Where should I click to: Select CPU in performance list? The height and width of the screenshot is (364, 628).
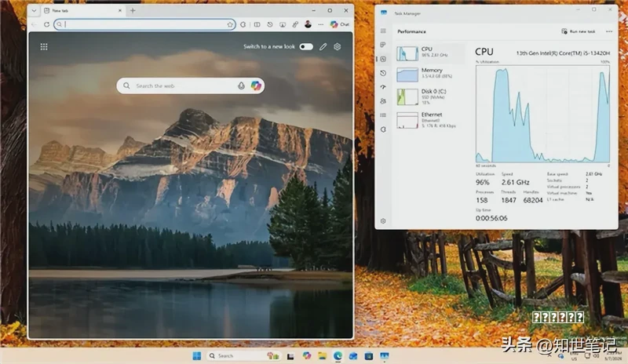[x=430, y=53]
